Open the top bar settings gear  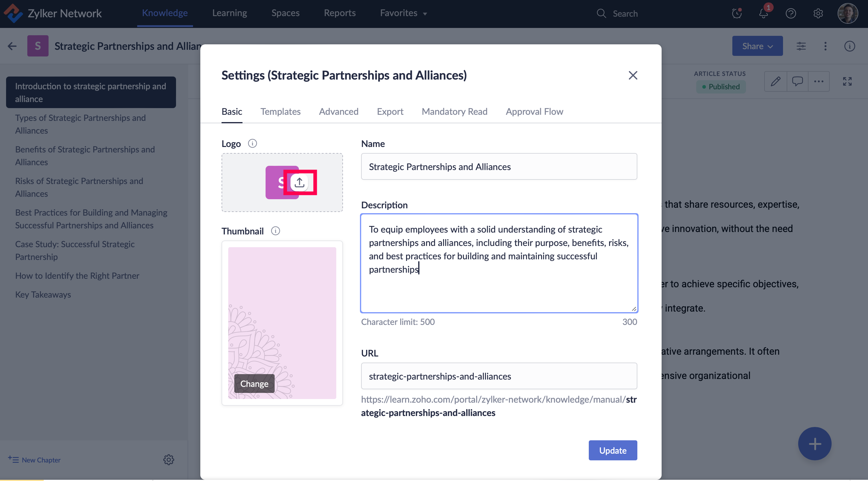coord(818,13)
